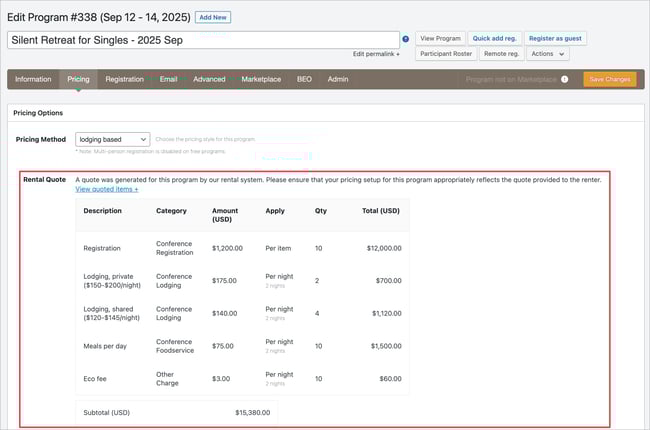
Task: Click the View Program button
Action: 440,38
